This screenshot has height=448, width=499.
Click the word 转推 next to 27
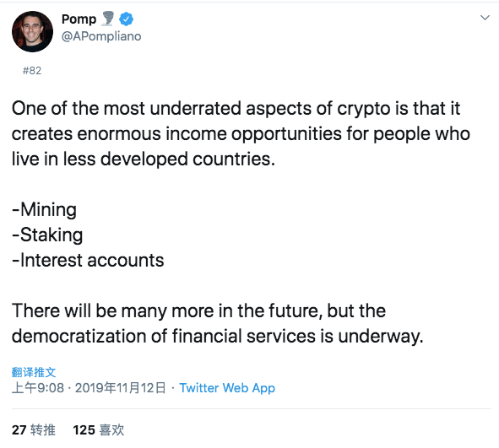[x=43, y=430]
